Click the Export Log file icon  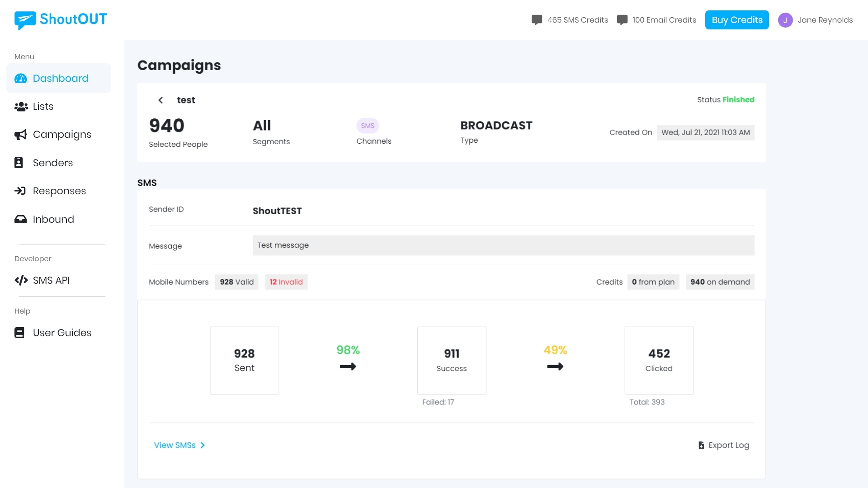pyautogui.click(x=701, y=445)
